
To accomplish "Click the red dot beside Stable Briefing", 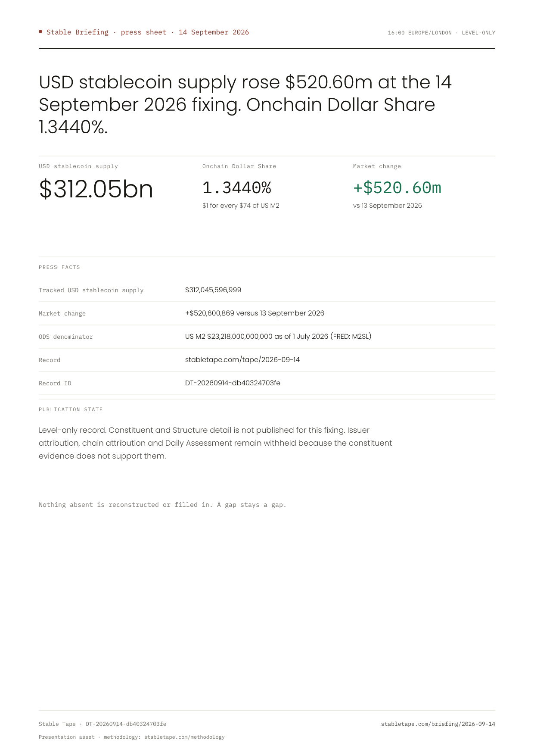I will [x=40, y=31].
